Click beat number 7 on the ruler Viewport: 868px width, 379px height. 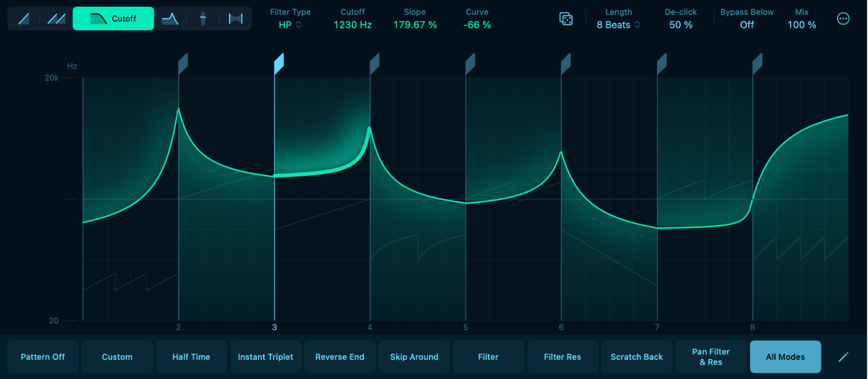click(x=657, y=327)
